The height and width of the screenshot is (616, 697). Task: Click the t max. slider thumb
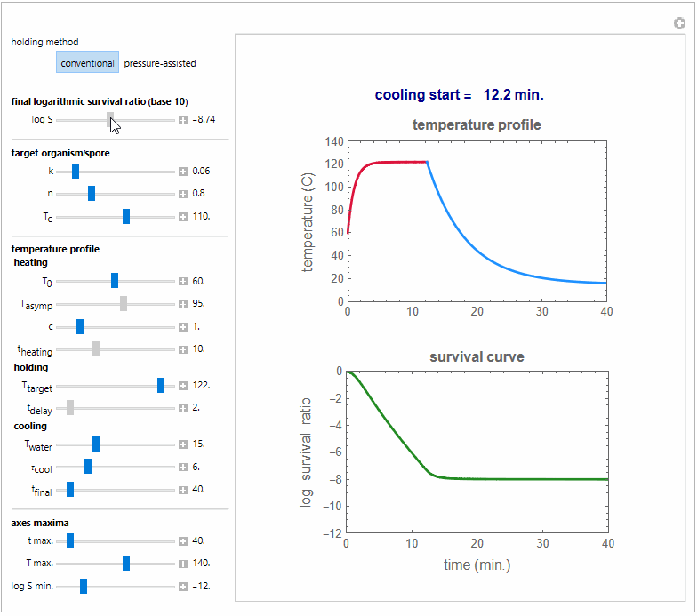(x=70, y=540)
